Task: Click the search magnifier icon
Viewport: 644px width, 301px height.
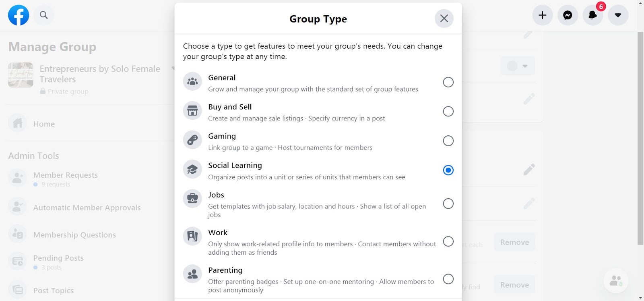Action: pos(43,15)
